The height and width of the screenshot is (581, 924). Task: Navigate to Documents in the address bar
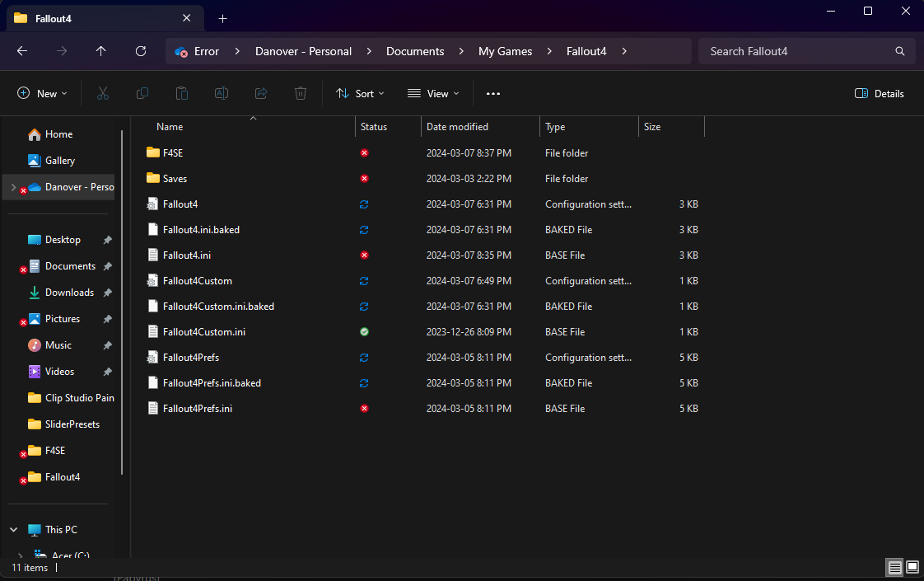pos(415,51)
